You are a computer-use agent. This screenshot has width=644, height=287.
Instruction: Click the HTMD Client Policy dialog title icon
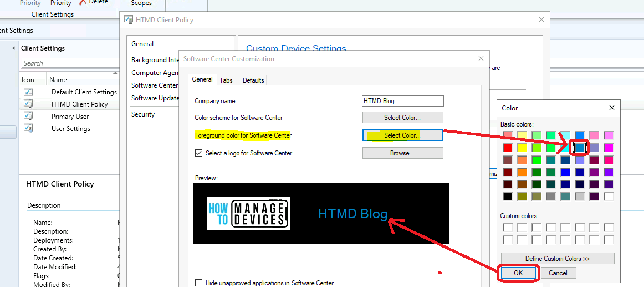128,20
